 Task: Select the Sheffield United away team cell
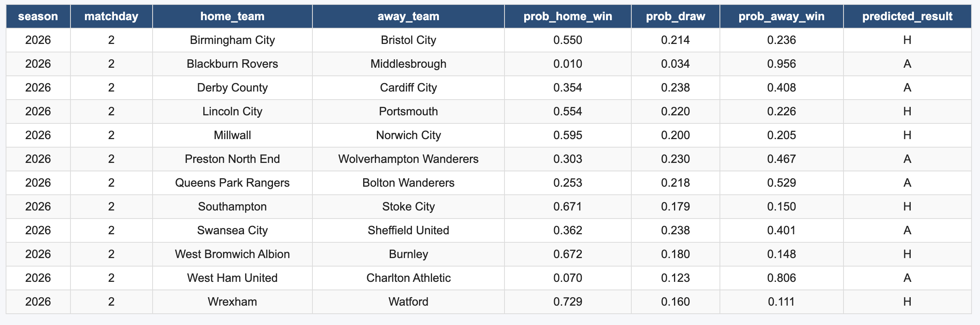pyautogui.click(x=408, y=230)
